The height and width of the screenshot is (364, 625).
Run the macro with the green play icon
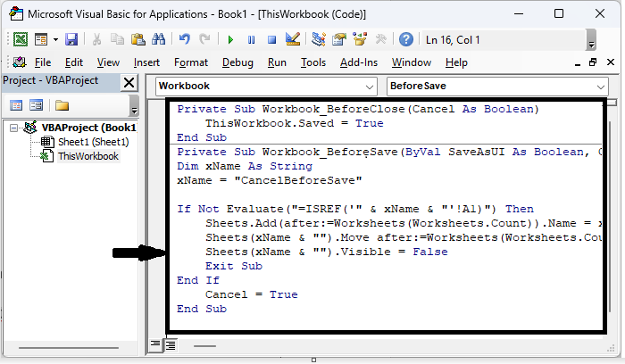pos(230,40)
